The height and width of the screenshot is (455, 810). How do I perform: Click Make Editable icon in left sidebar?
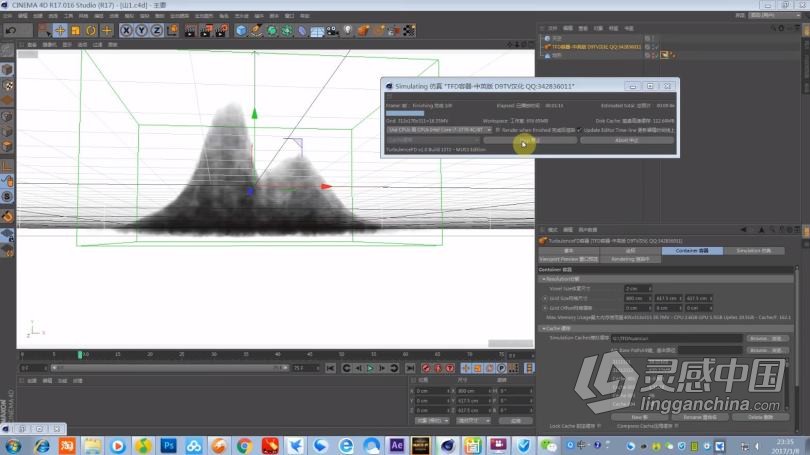click(x=7, y=50)
